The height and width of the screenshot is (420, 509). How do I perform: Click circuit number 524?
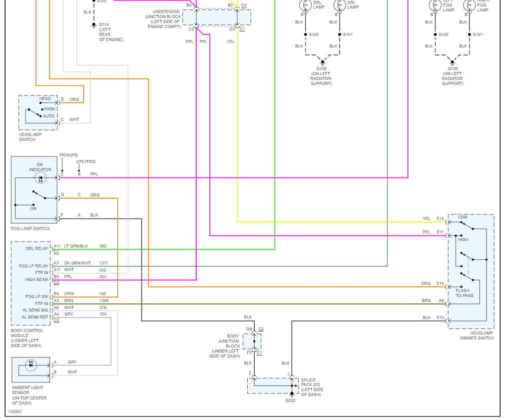click(103, 276)
